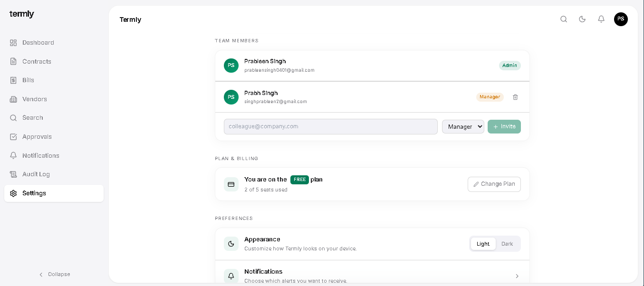Select Settings in the sidebar

coord(54,193)
